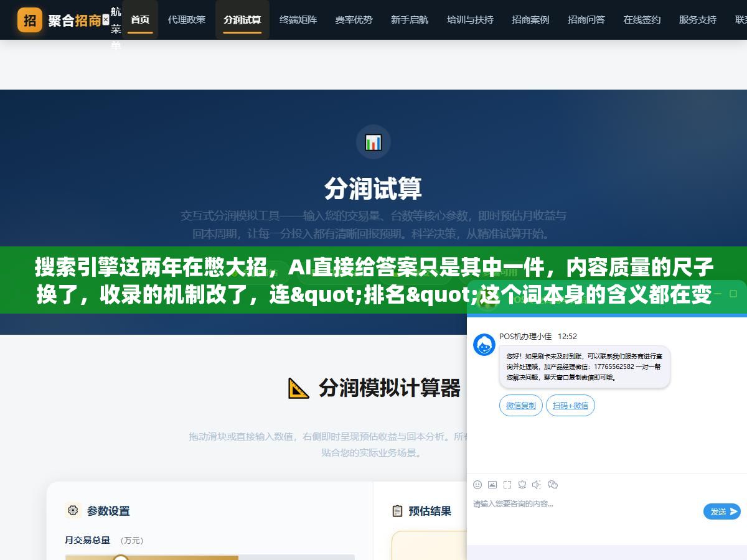This screenshot has width=747, height=560.
Task: Go to 服务支持 page
Action: pyautogui.click(x=698, y=19)
